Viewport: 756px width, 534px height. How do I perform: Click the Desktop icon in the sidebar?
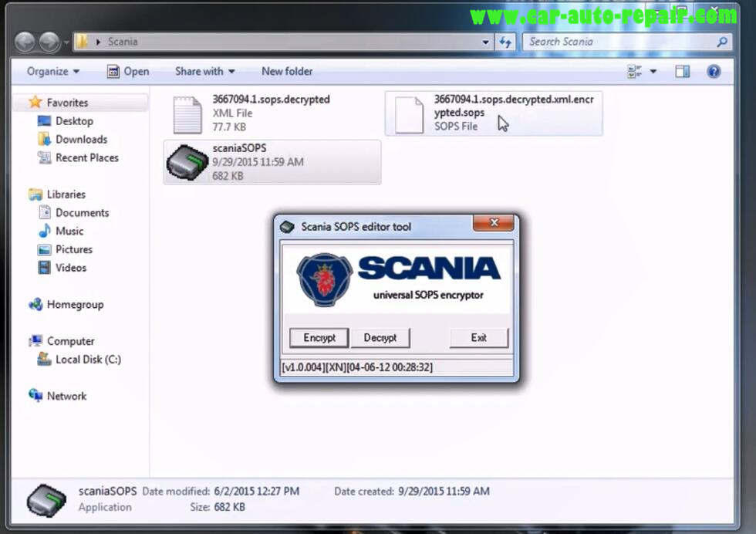coord(45,120)
